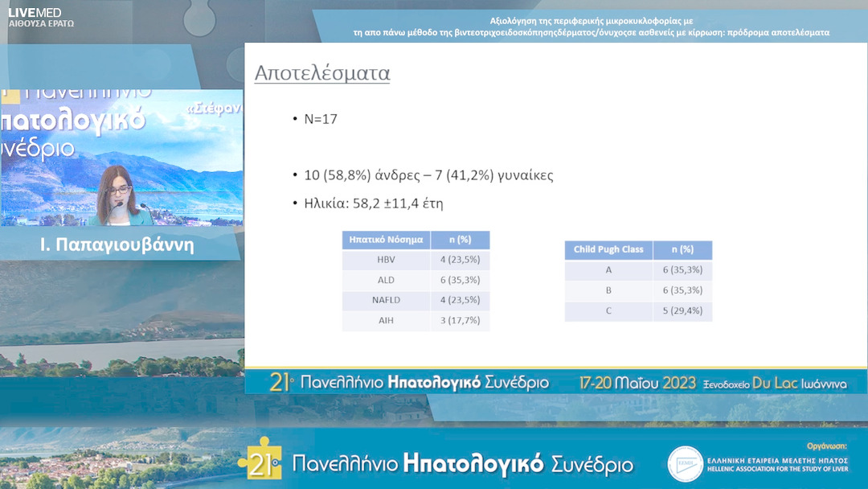Click the 4 (23,5%) value beside NAFLD
The height and width of the screenshot is (489, 868).
click(x=460, y=300)
